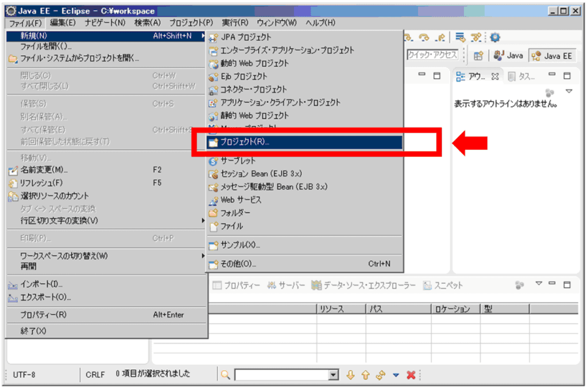Open the ファイル(F) menu
The height and width of the screenshot is (390, 588).
point(25,23)
